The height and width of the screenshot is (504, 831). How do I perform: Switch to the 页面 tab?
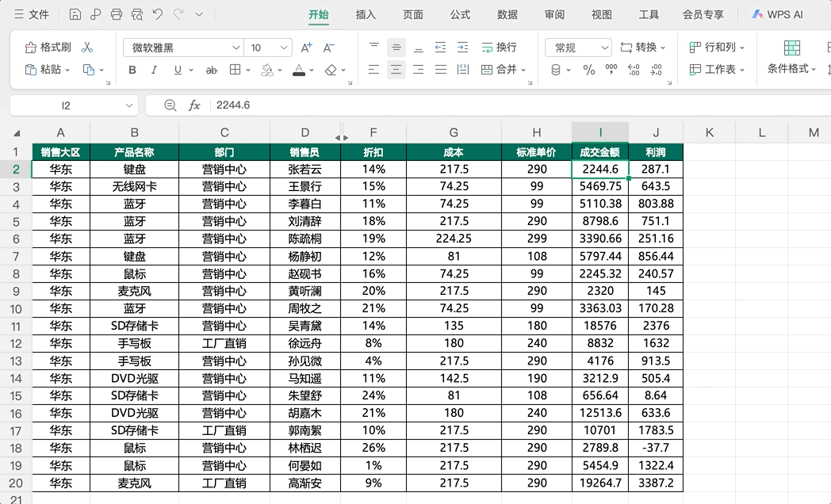[413, 14]
